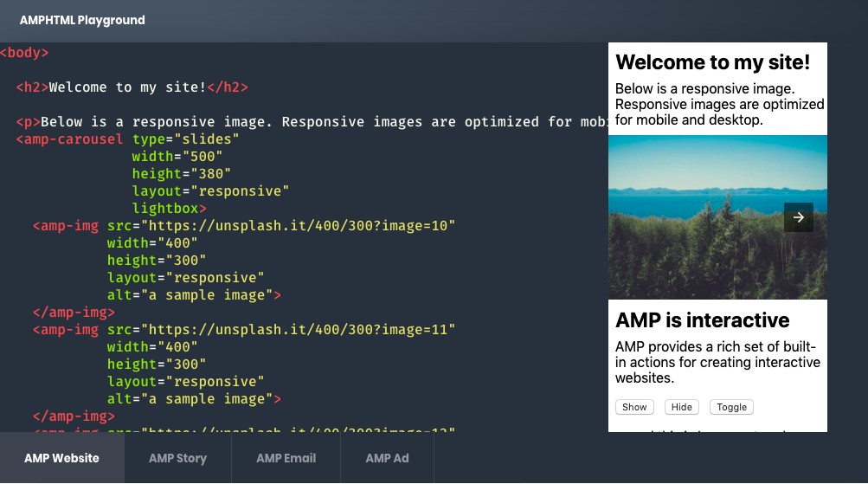Viewport: 868px width, 484px height.
Task: Switch to the AMP Ad tab
Action: coord(387,458)
